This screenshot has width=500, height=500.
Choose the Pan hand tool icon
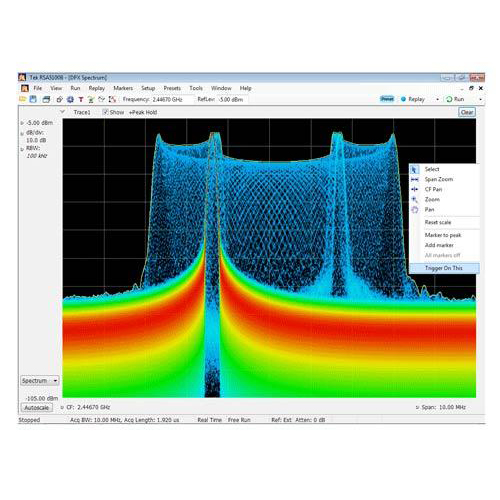tap(415, 210)
